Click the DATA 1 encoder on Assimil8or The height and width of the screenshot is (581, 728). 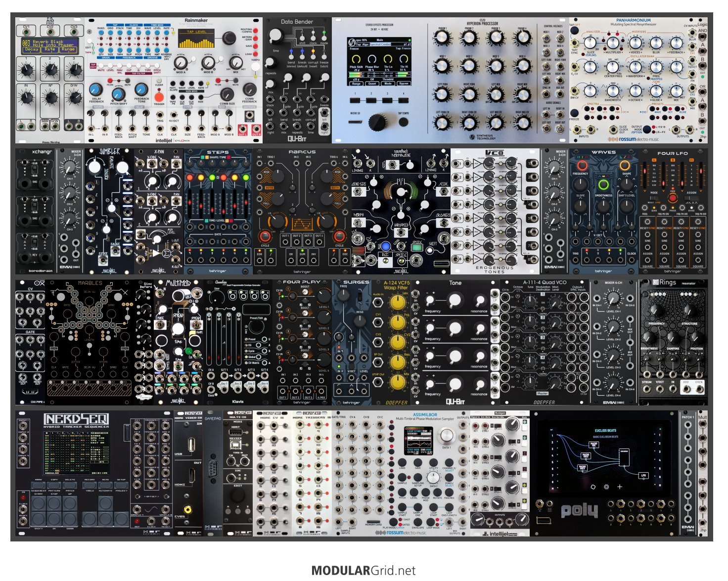pos(447,435)
